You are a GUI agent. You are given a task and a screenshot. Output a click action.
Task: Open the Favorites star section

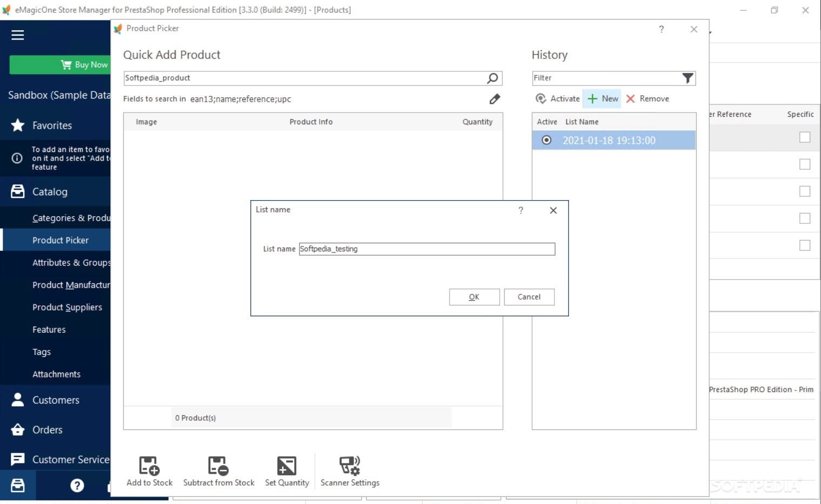tap(55, 125)
